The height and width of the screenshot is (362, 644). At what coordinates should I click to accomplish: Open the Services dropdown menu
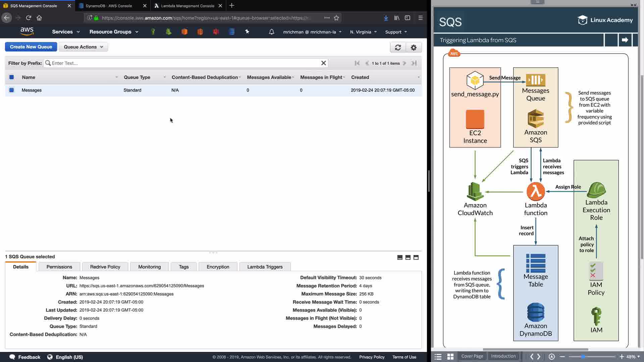coord(66,32)
